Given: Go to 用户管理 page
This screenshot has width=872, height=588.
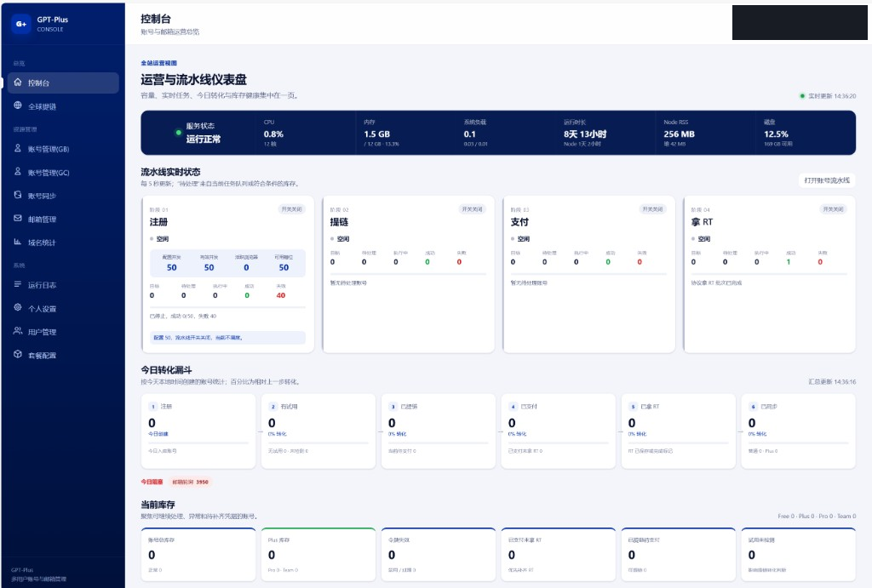Looking at the screenshot, I should [61, 332].
